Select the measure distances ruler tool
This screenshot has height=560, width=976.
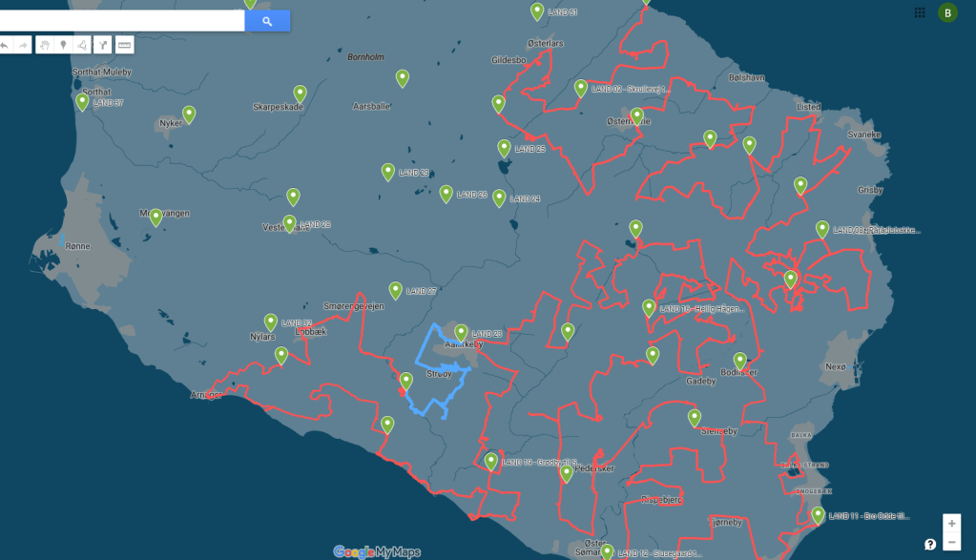pos(124,45)
